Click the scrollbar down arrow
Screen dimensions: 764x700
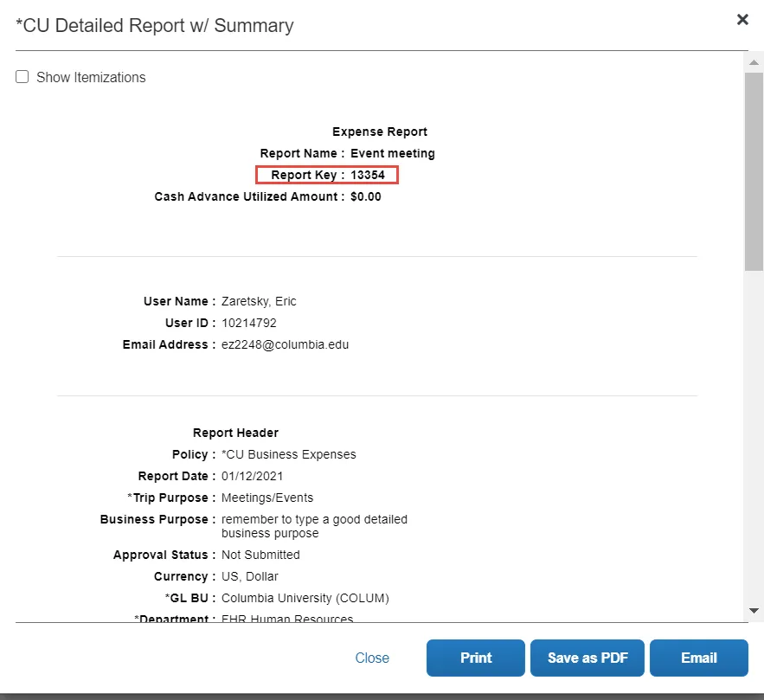point(754,610)
